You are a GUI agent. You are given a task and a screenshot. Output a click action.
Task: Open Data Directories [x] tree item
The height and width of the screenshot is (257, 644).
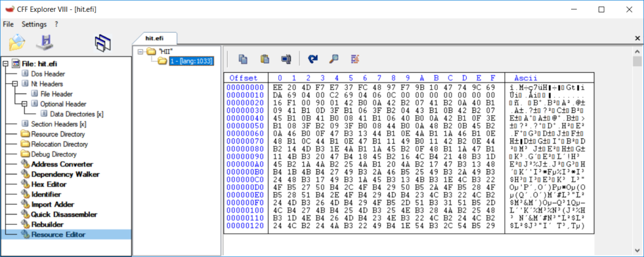pos(76,114)
